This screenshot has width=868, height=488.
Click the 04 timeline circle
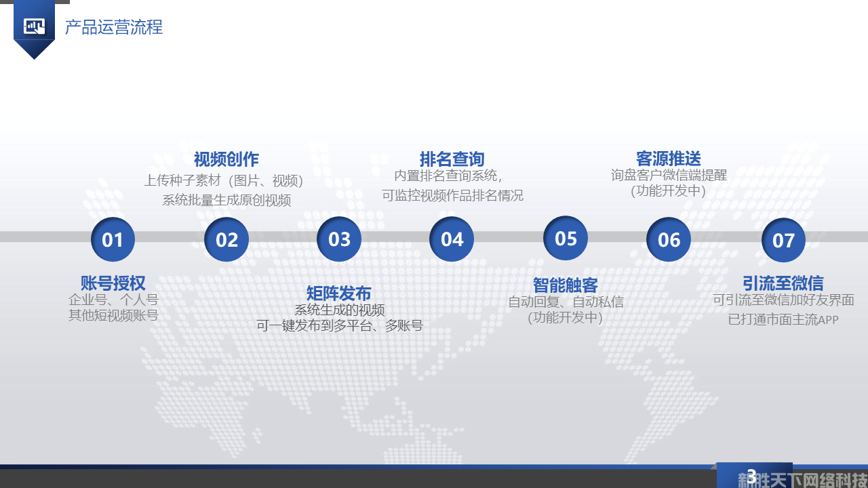[x=452, y=239]
